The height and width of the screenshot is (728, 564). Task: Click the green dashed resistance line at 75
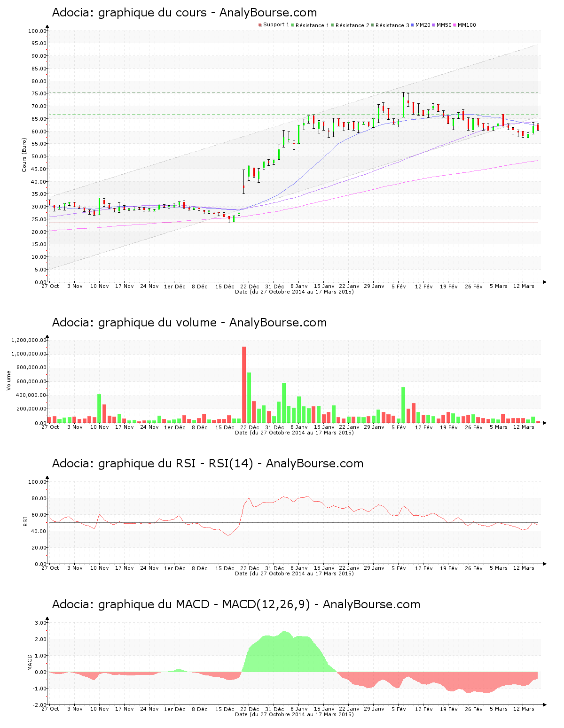pos(294,92)
